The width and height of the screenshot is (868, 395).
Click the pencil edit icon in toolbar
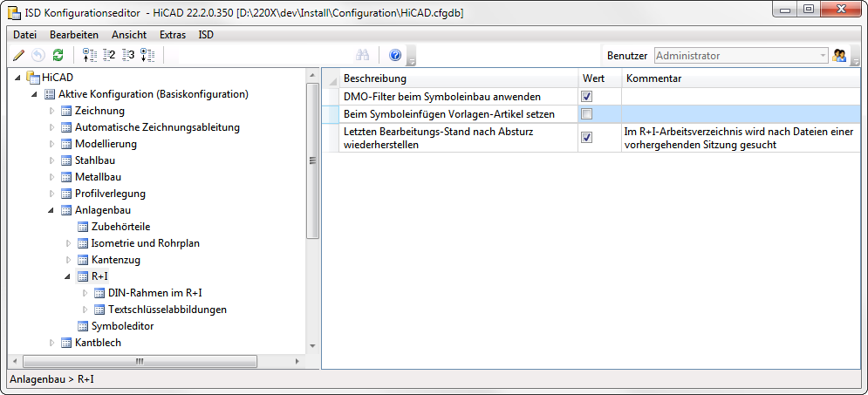click(x=19, y=55)
